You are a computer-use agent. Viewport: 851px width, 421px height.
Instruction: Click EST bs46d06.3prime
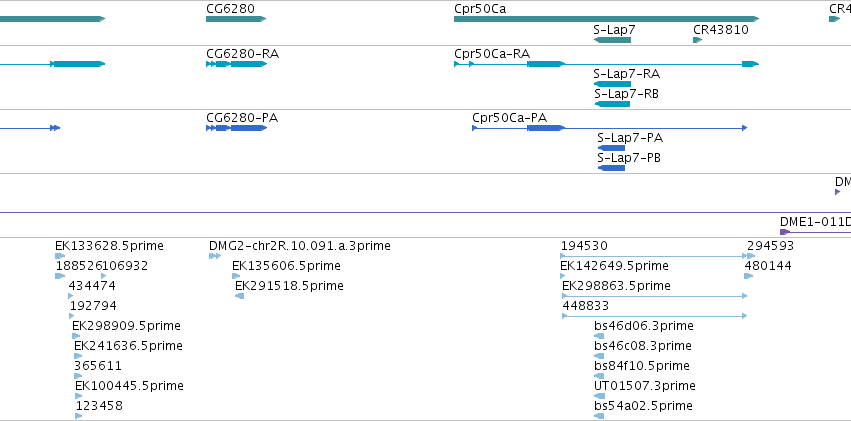click(x=599, y=336)
